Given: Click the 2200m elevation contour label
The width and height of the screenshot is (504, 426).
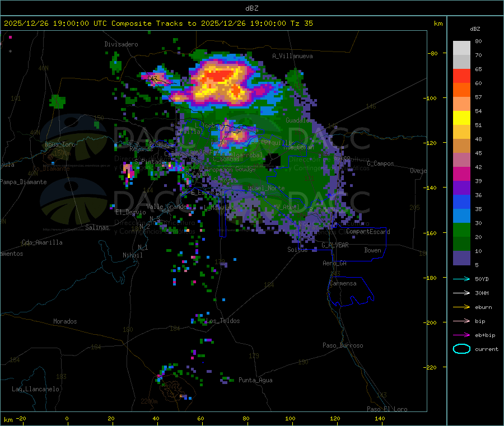Looking at the screenshot, I should [149, 401].
